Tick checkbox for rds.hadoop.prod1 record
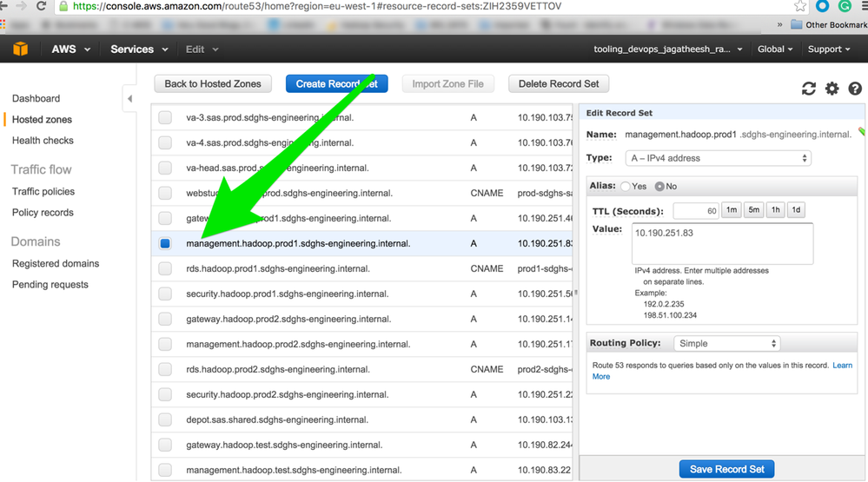 [165, 268]
